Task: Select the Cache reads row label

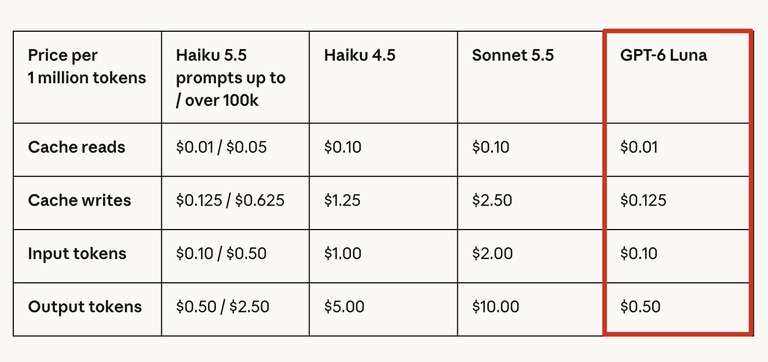Action: 76,147
